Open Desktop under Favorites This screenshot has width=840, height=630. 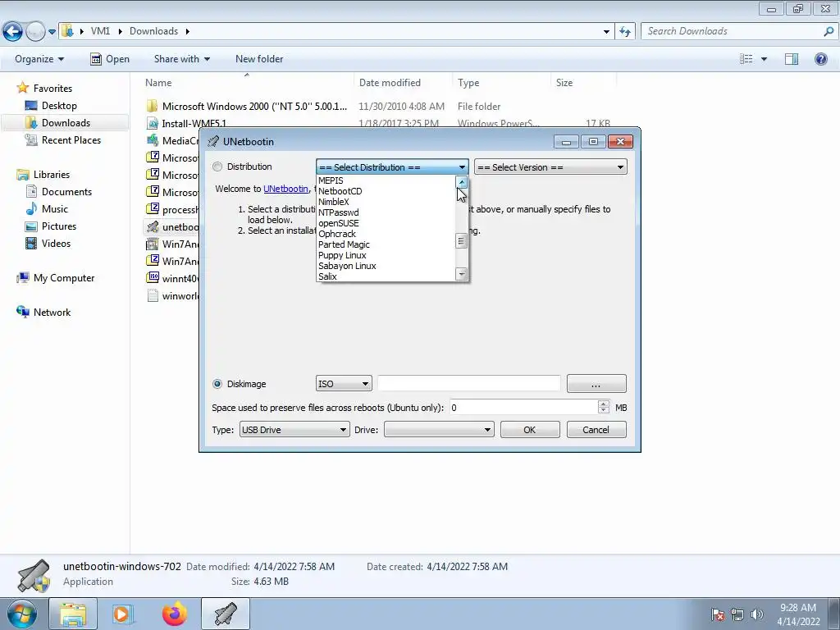(x=59, y=106)
